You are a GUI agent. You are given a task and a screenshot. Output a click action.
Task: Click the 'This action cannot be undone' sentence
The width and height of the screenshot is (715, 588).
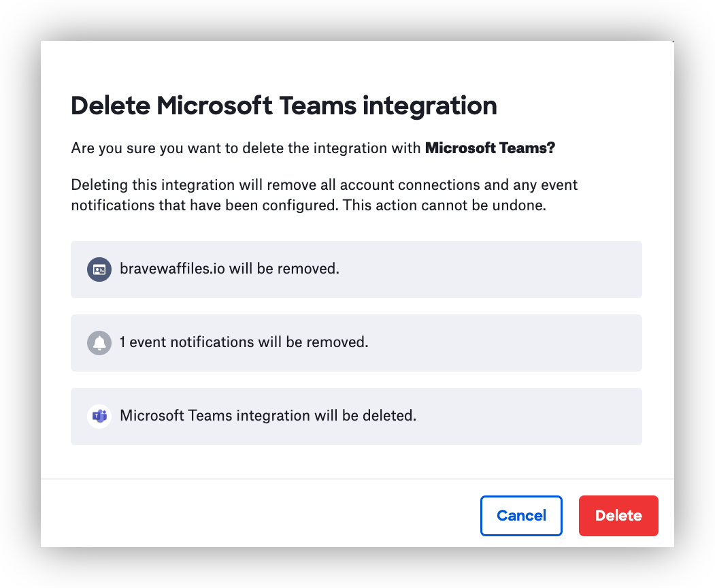(445, 206)
